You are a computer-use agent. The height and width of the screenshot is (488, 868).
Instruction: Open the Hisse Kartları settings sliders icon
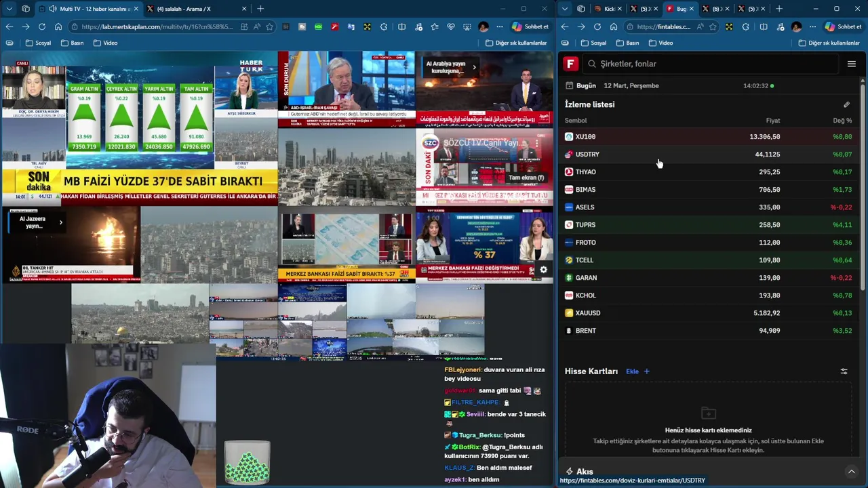click(844, 371)
